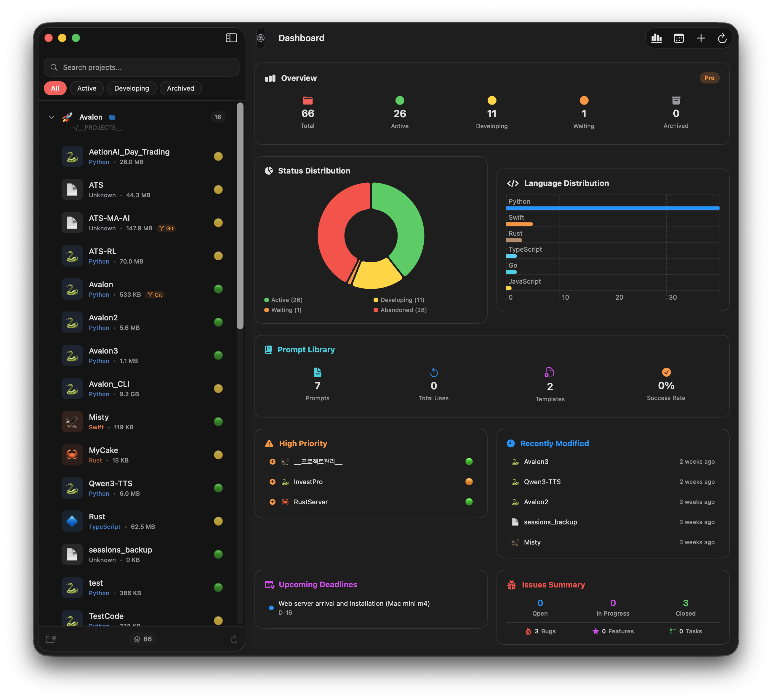Switch to the Developing filter

tap(131, 88)
